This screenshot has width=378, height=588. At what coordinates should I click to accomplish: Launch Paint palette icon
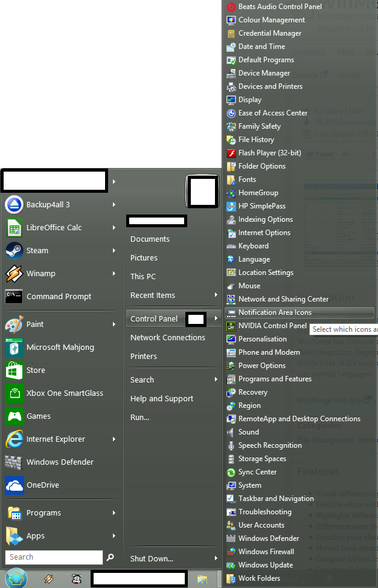tap(14, 325)
